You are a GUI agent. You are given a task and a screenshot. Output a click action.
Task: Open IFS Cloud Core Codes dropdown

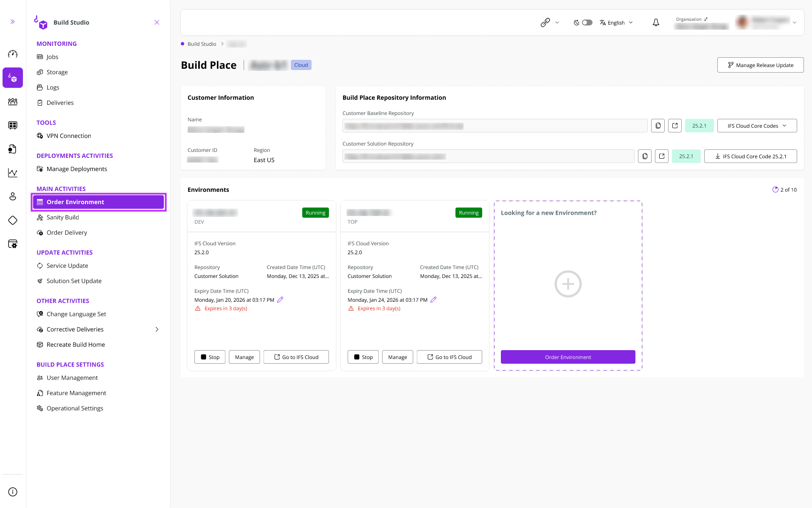(x=757, y=126)
